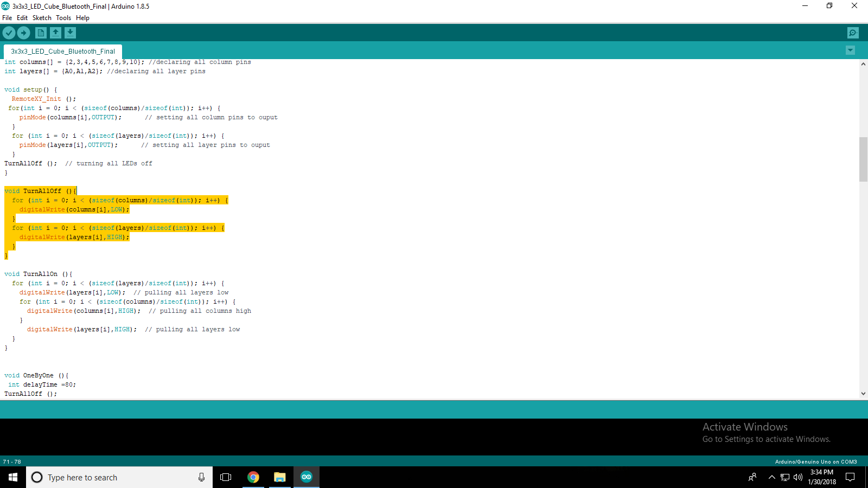
Task: Open the Tools menu
Action: point(63,18)
